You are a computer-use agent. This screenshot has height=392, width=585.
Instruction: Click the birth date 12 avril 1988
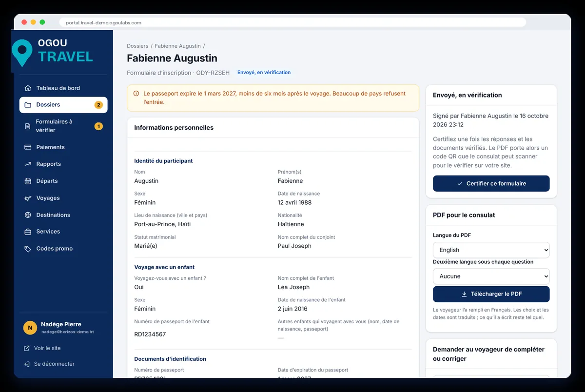pyautogui.click(x=294, y=202)
